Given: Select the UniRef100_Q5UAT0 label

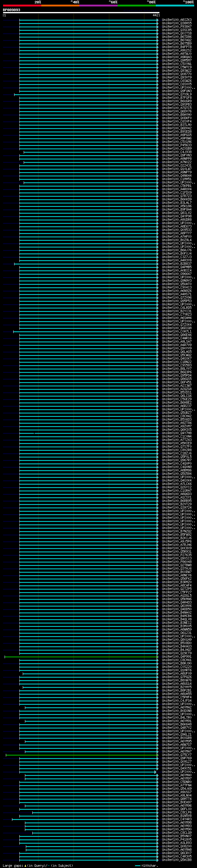Looking at the screenshot, I should [x=177, y=284].
